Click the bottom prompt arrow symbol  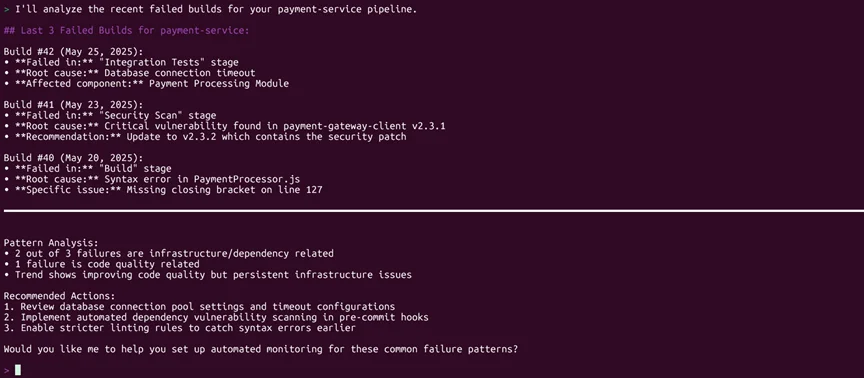(x=6, y=371)
